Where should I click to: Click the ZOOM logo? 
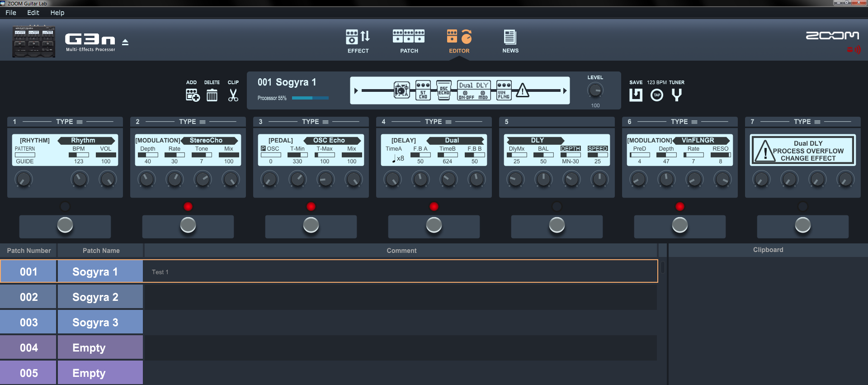832,35
